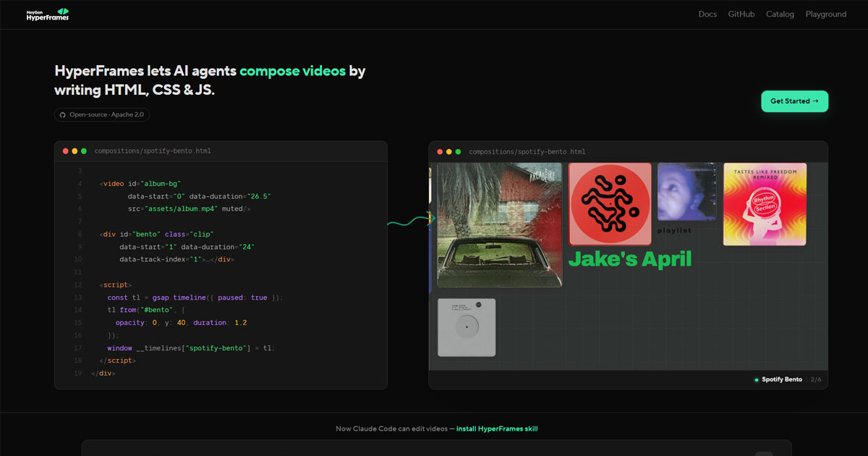Click the HeyGen HyperFrames logo
The height and width of the screenshot is (456, 868).
48,14
